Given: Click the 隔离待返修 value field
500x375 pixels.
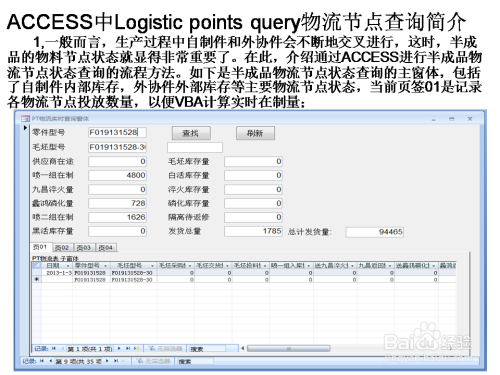Looking at the screenshot, I should point(253,217).
